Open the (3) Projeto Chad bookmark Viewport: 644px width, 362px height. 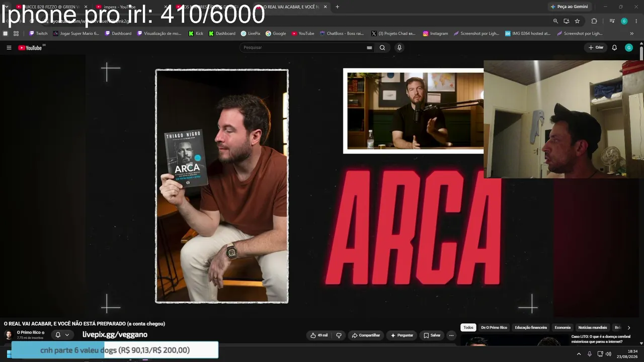[392, 34]
